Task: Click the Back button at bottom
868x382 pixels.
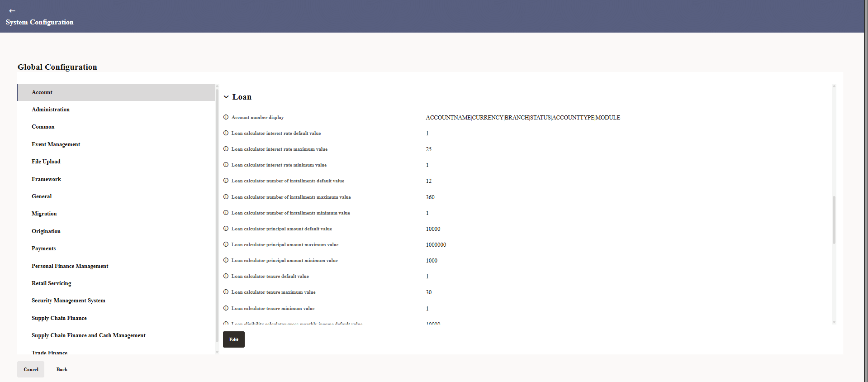Action: (x=62, y=369)
